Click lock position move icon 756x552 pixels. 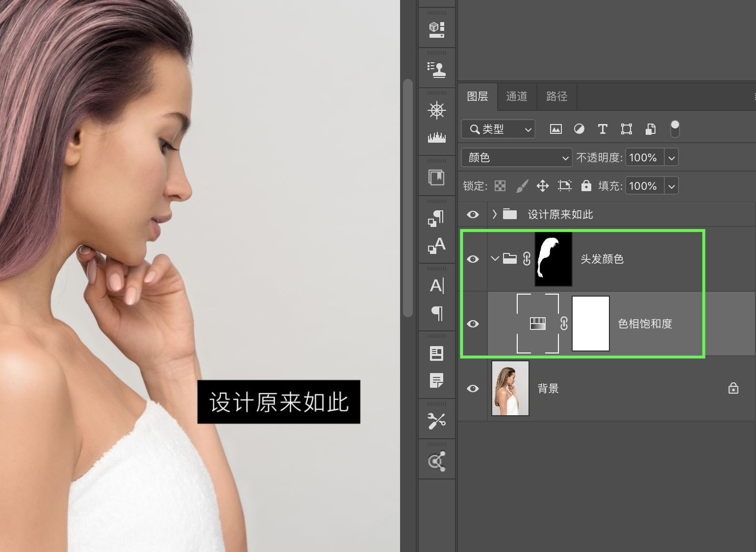pyautogui.click(x=542, y=186)
